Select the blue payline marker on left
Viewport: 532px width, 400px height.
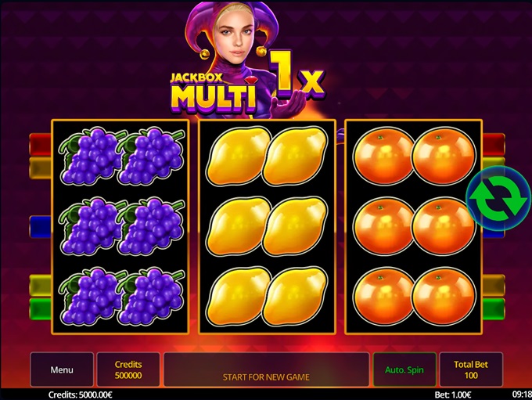40,226
